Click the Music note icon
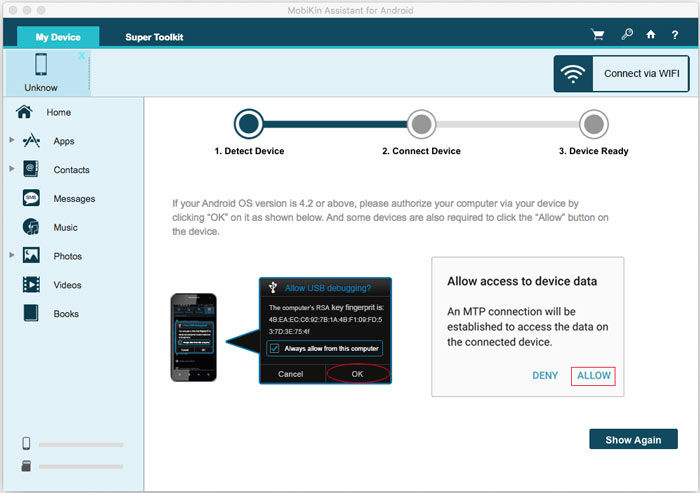Image resolution: width=700 pixels, height=493 pixels. pyautogui.click(x=31, y=227)
